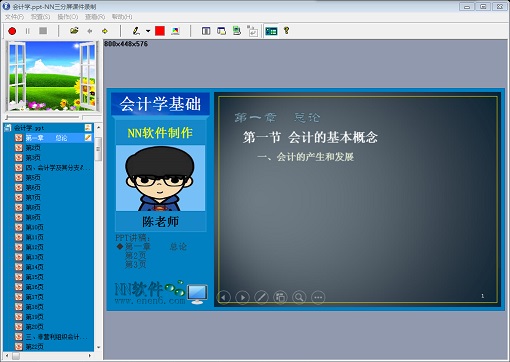
Task: Select slide 第5页 in the list
Action: click(33, 178)
